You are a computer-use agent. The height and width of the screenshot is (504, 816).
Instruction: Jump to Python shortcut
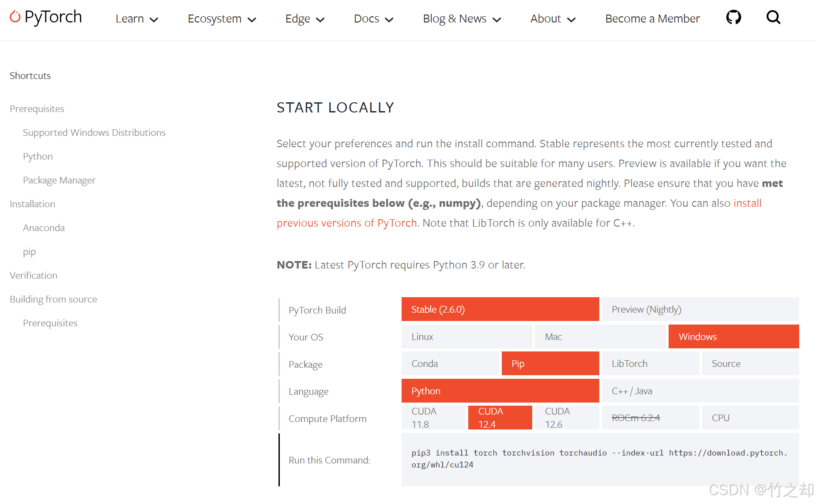[x=38, y=156]
